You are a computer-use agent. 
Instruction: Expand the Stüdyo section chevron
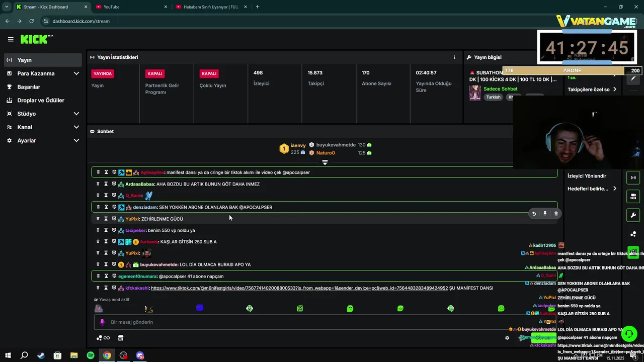click(76, 114)
